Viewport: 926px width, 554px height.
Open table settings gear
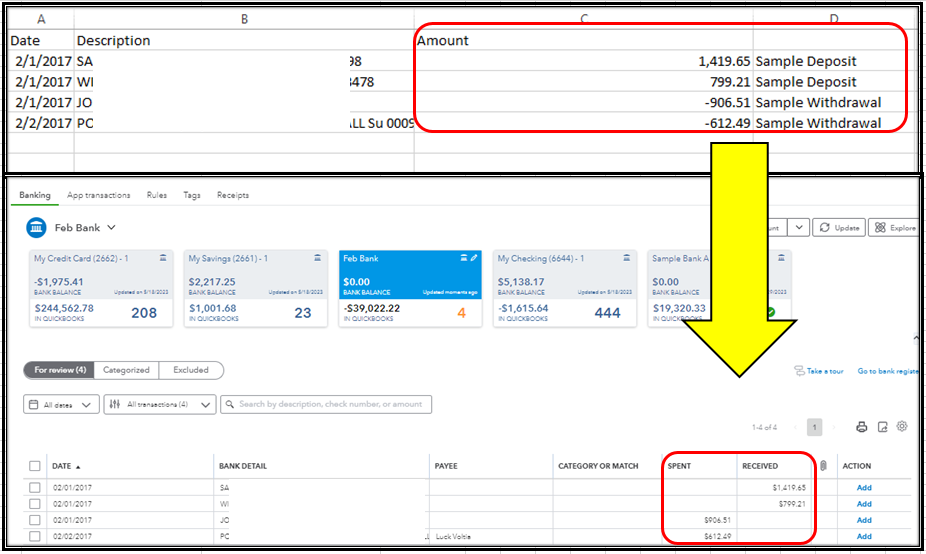pos(902,426)
